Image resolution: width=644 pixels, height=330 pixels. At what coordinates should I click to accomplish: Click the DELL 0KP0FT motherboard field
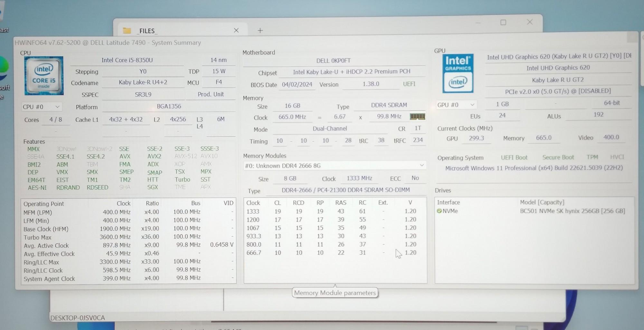[x=334, y=60]
